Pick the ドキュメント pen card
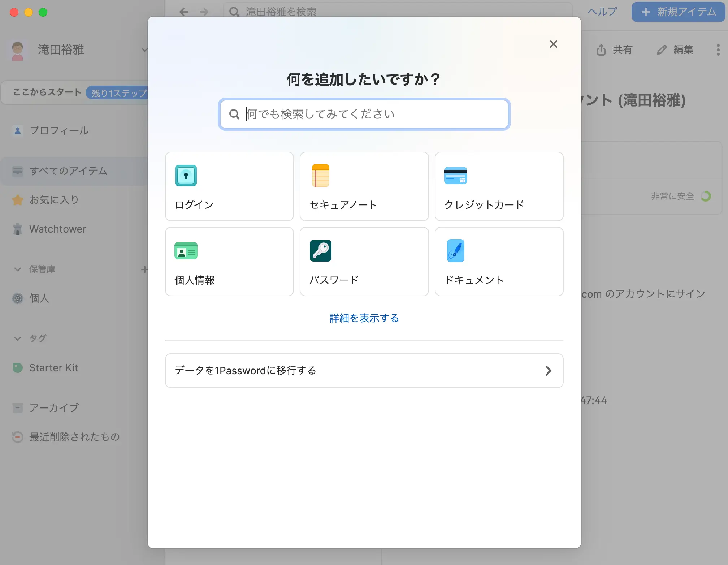Screen dimensions: 728x565 coord(499,262)
